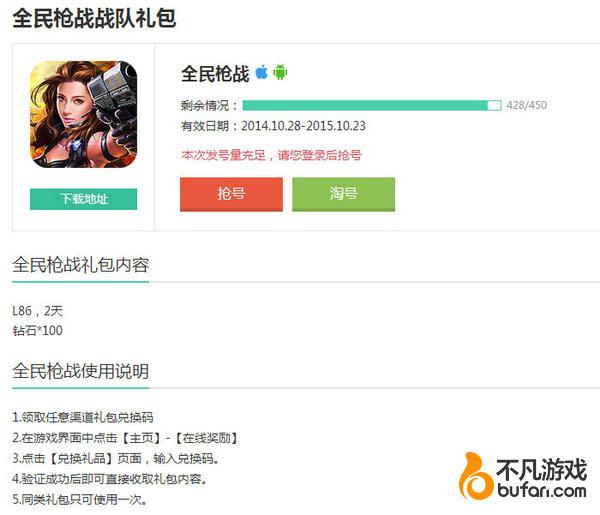Click the 有效日期 validity date text
Viewport: 600px width, 515px height.
point(273,126)
